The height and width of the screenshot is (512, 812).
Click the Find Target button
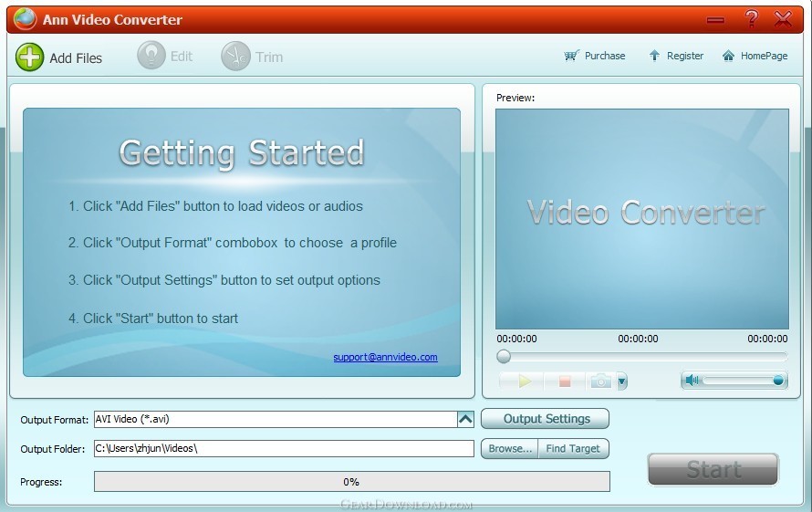573,449
